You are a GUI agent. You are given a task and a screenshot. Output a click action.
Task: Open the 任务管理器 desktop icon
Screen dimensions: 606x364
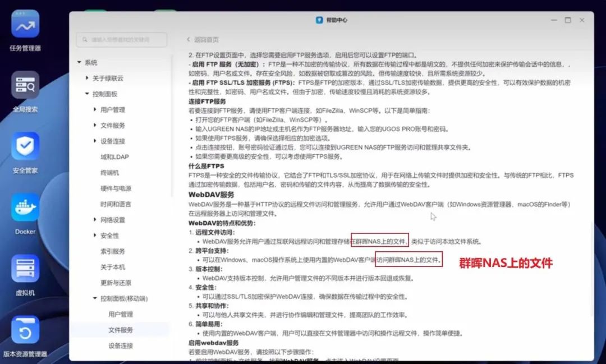pyautogui.click(x=25, y=24)
